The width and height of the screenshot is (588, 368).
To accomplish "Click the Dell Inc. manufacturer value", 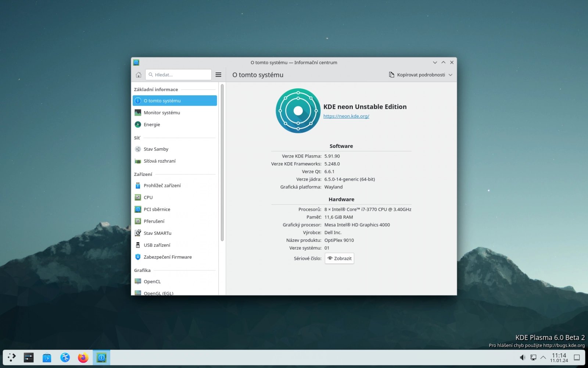I will (333, 233).
